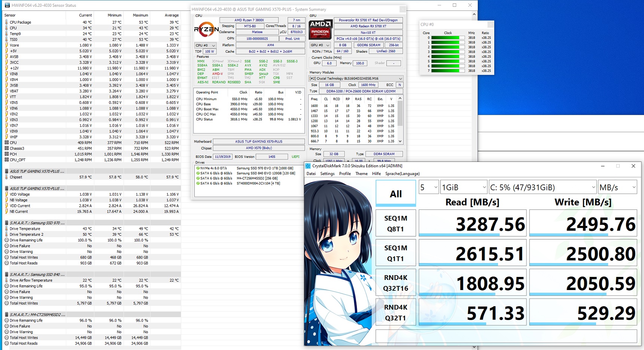Click the thermometer icon beside Chipset 57.9 °C
This screenshot has height=350, width=644.
(x=6, y=177)
